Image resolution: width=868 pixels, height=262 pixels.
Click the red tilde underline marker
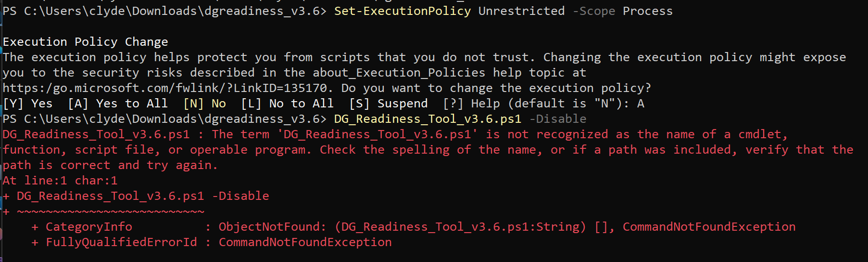[111, 211]
